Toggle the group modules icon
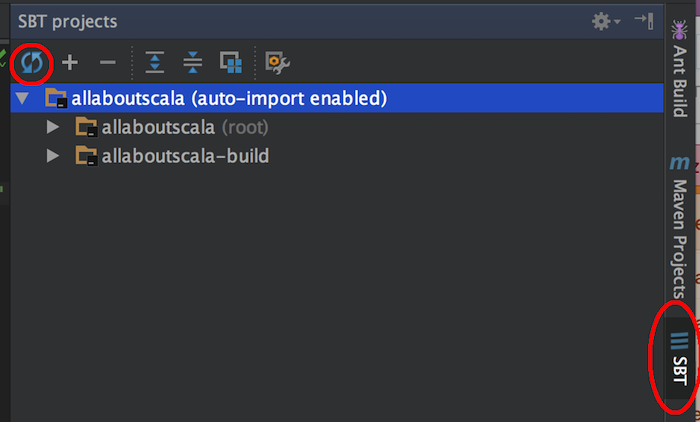Viewport: 700px width, 422px height. pyautogui.click(x=231, y=62)
